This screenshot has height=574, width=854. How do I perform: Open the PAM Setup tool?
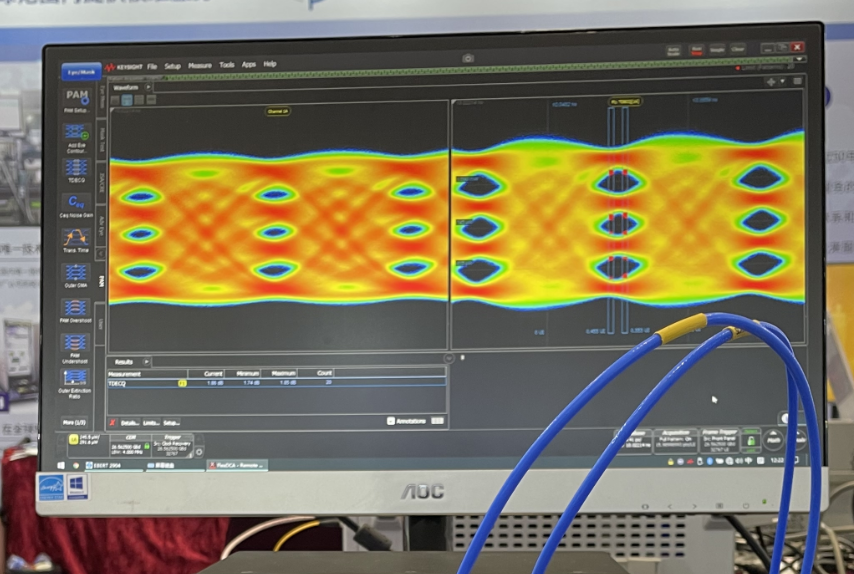[x=76, y=97]
